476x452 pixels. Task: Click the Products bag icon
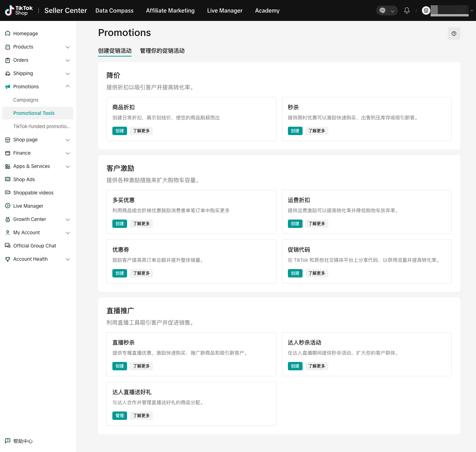tap(8, 47)
